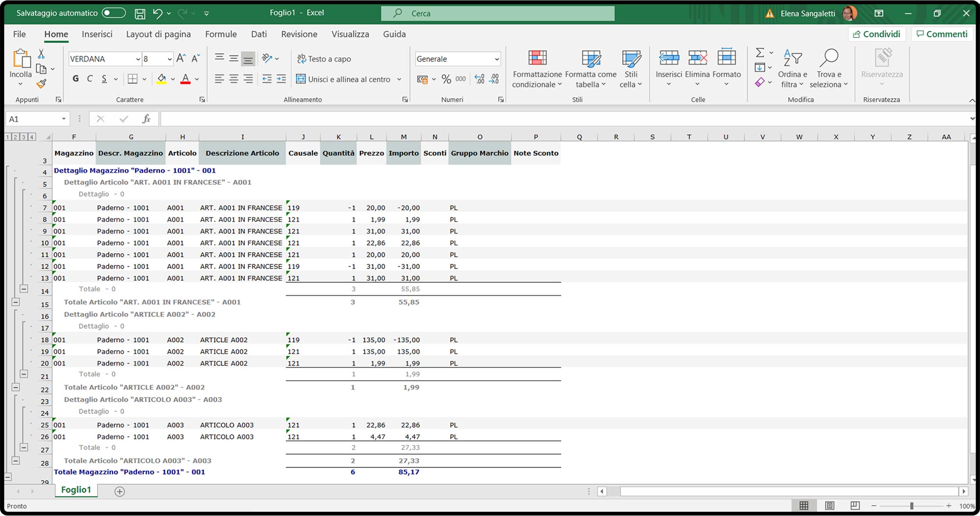The width and height of the screenshot is (980, 516).
Task: Click the Format Painter brush icon
Action: tap(41, 84)
